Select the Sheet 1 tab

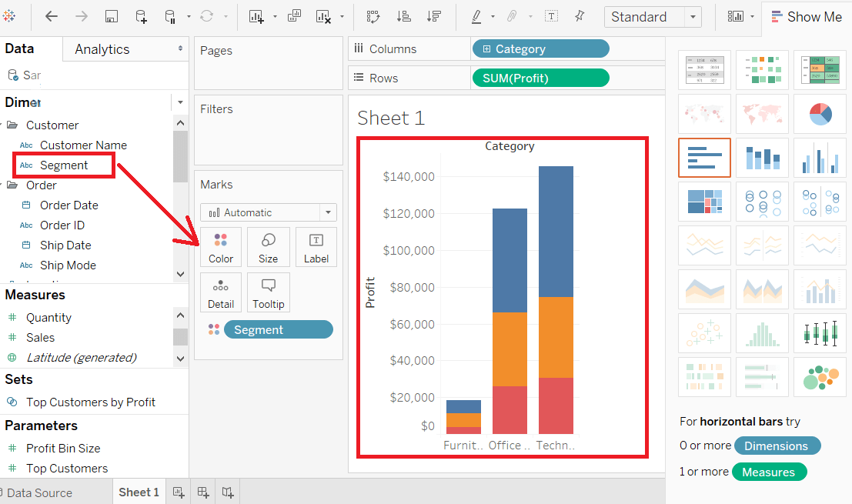139,492
